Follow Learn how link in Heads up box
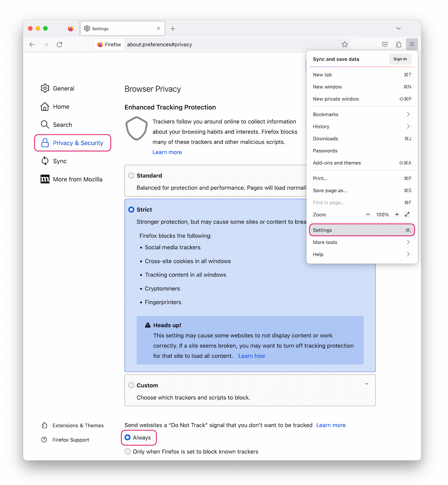The image size is (448, 485). pyautogui.click(x=252, y=356)
